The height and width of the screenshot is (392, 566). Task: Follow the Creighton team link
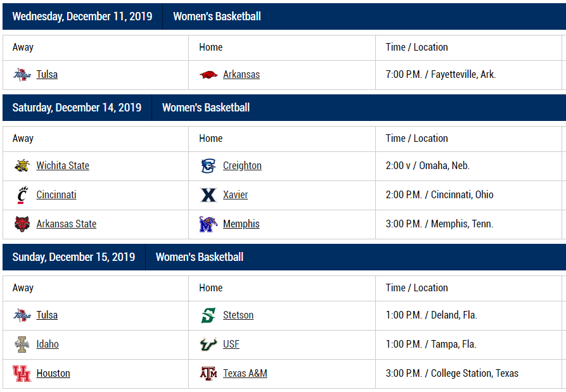point(242,166)
